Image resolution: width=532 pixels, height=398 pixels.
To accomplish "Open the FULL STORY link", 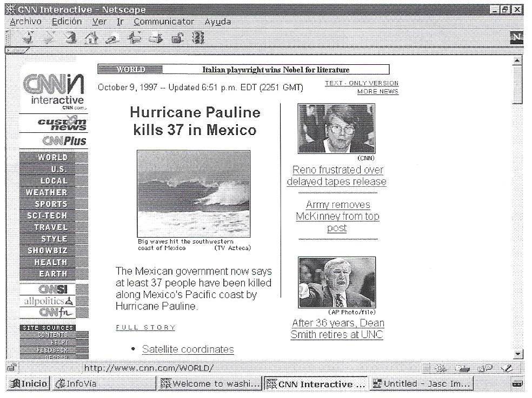I will [145, 327].
